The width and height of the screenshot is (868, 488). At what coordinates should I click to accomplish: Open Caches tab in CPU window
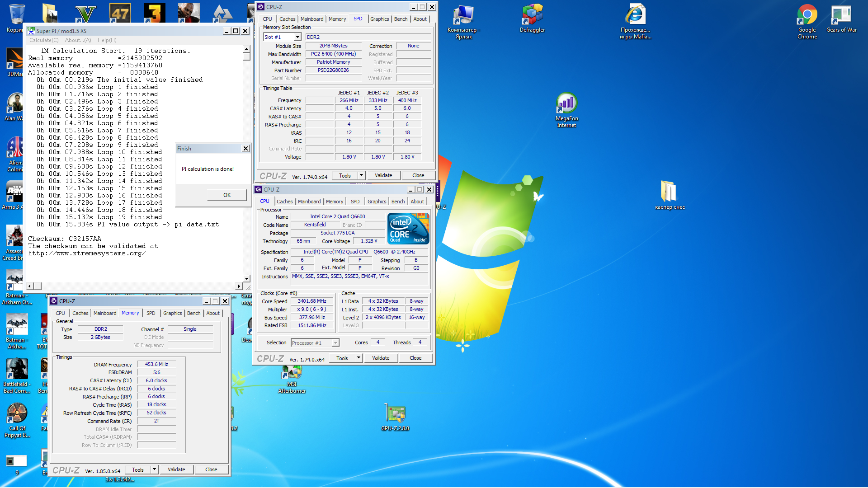285,202
